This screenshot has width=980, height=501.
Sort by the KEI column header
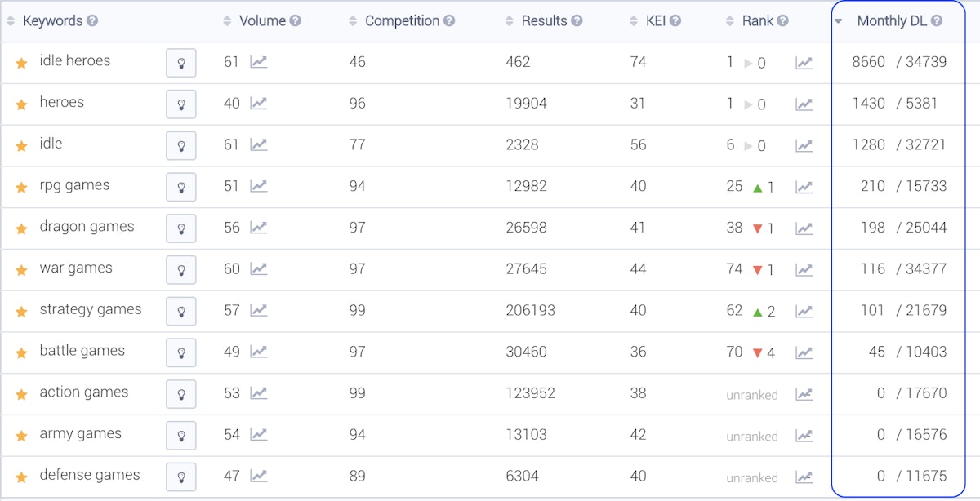coord(635,21)
